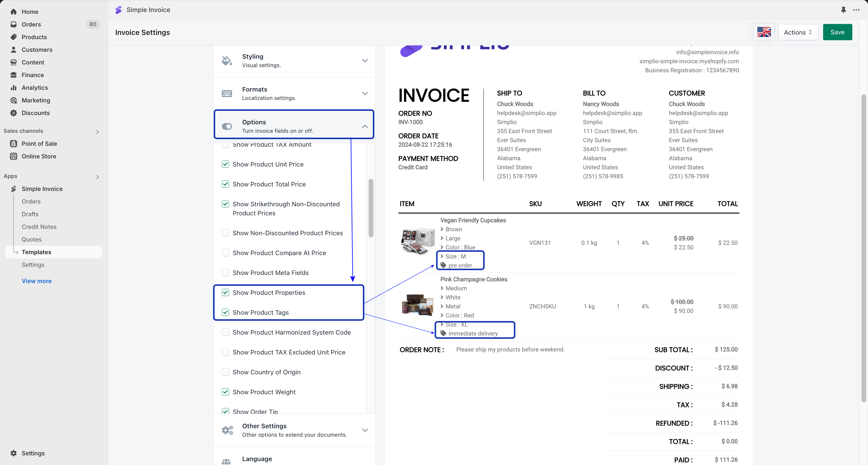Click the Simple Invoice logo icon in header
868x465 pixels.
(118, 10)
